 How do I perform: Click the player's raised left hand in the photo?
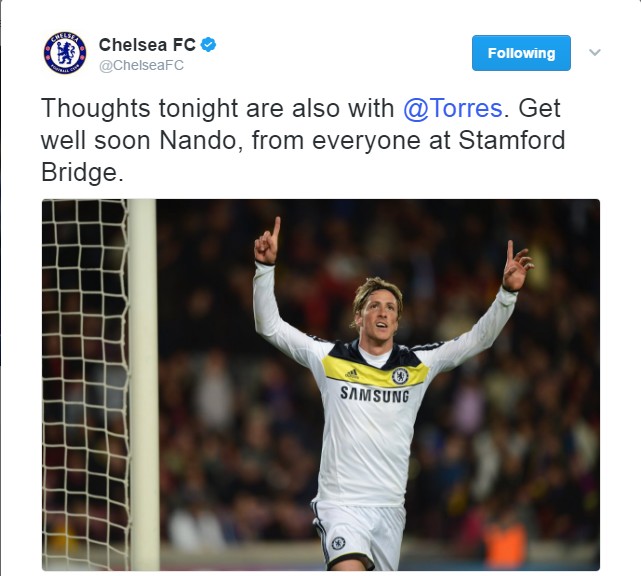tap(516, 266)
